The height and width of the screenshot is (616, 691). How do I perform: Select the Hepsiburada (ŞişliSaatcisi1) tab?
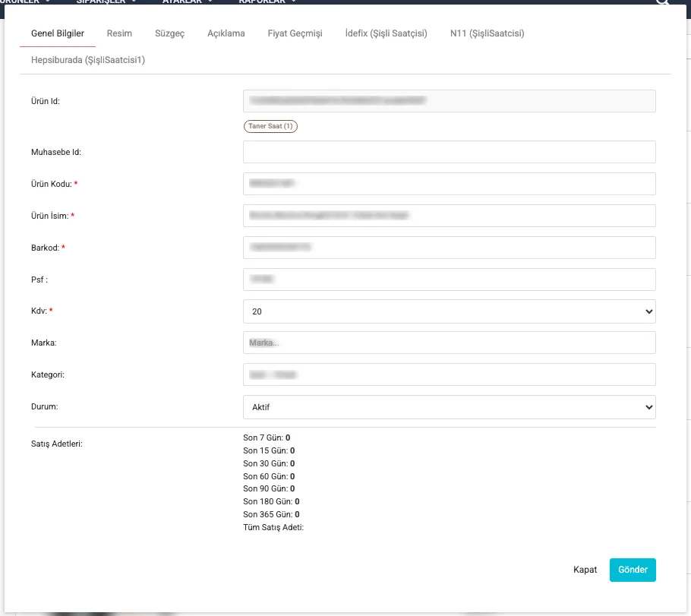pos(88,59)
